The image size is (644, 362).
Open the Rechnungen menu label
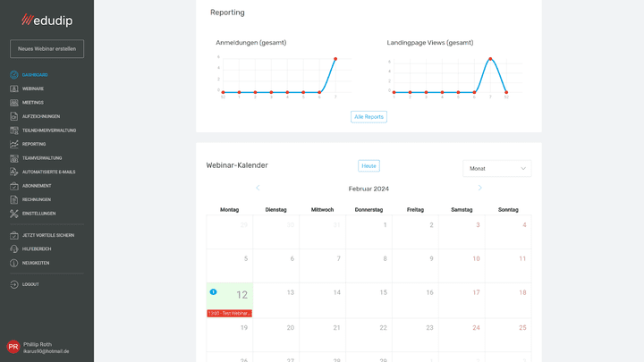(37, 199)
